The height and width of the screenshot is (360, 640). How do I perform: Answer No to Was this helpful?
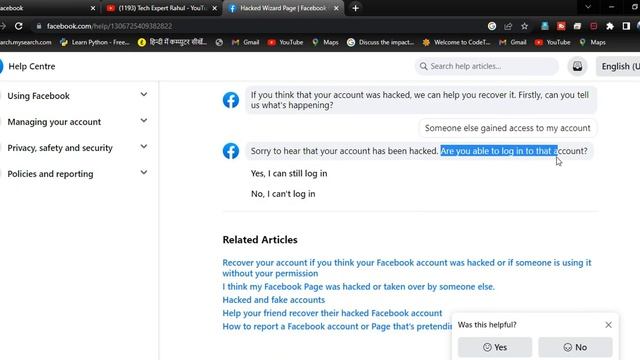coord(575,347)
